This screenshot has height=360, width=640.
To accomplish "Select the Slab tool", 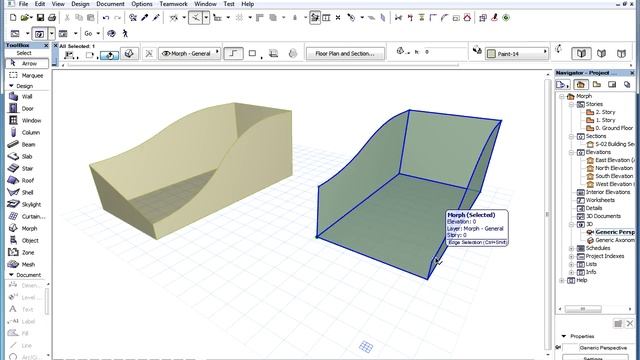I will click(27, 156).
